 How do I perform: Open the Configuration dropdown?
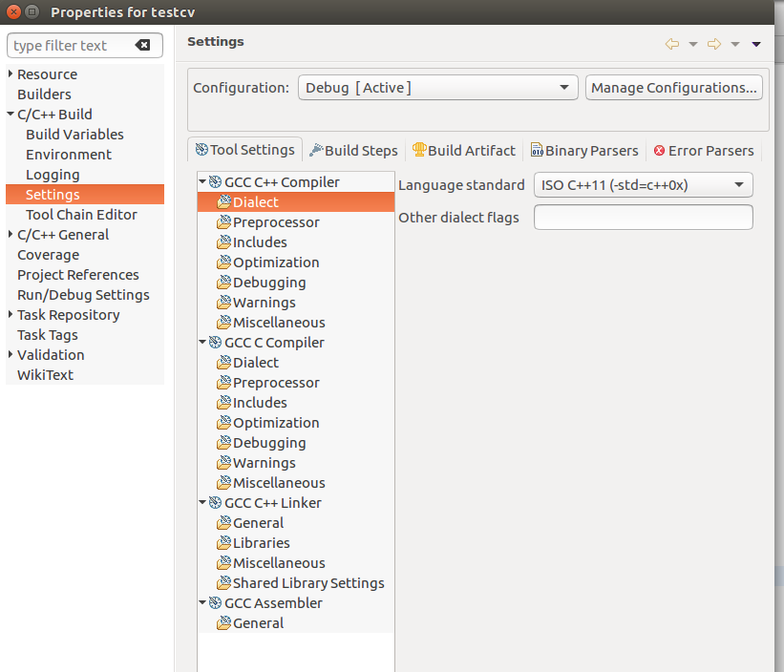437,87
